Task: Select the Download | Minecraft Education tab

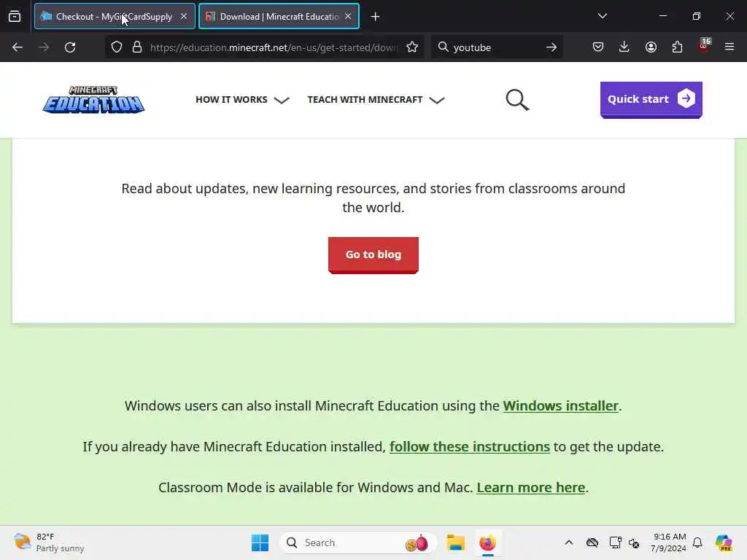Action: coord(279,17)
